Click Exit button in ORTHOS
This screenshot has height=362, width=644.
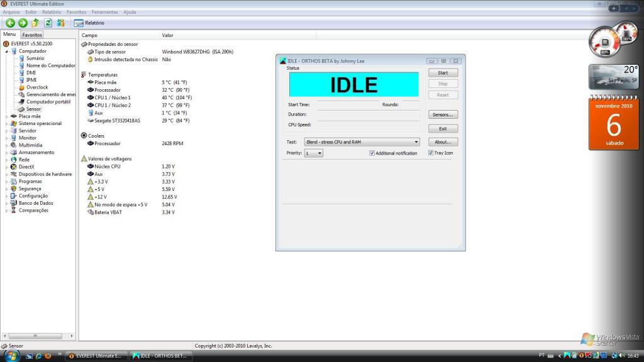tap(443, 128)
